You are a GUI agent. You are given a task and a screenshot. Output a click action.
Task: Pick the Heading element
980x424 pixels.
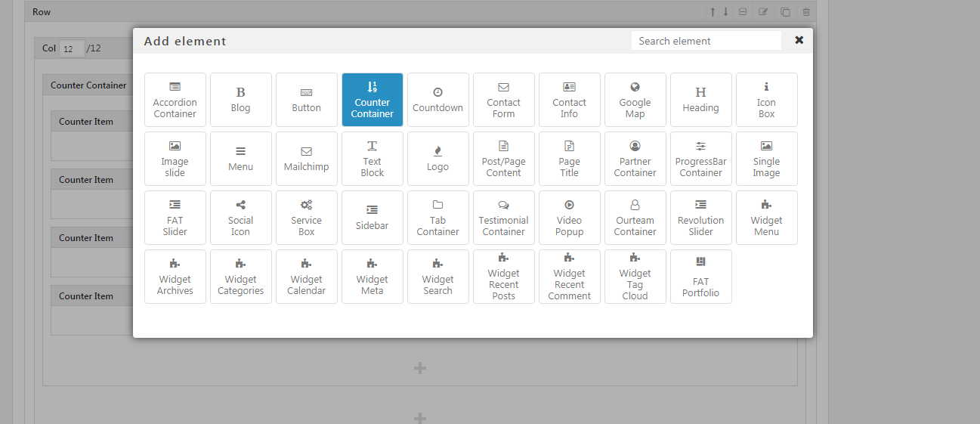pyautogui.click(x=700, y=100)
